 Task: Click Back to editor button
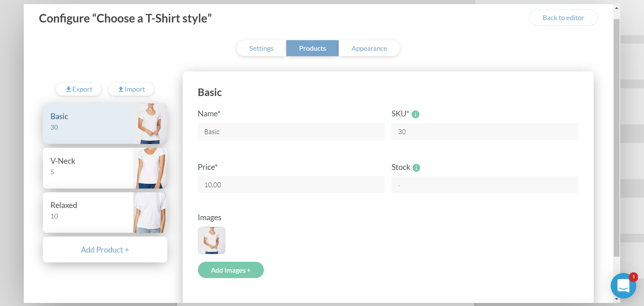(563, 18)
